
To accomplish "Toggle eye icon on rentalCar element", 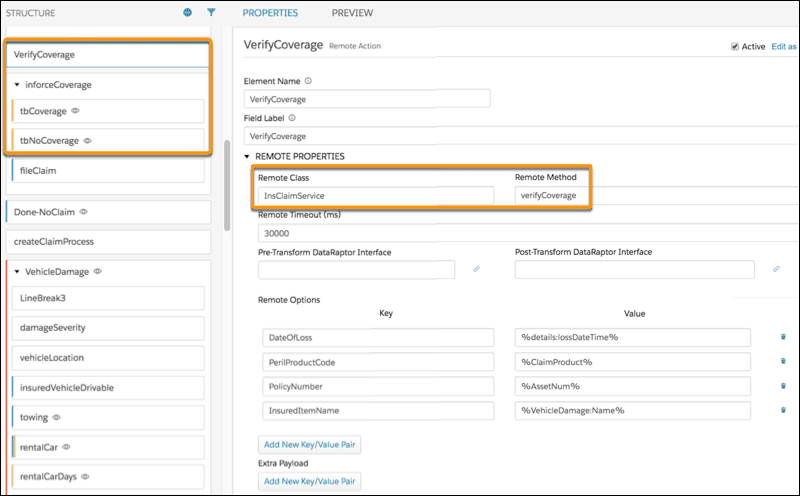I will click(x=66, y=447).
